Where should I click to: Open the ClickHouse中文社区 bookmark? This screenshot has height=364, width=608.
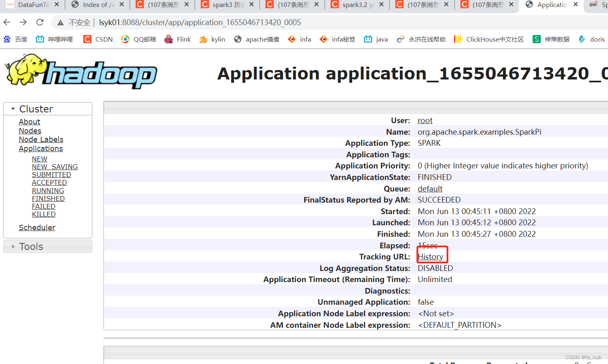pos(489,39)
